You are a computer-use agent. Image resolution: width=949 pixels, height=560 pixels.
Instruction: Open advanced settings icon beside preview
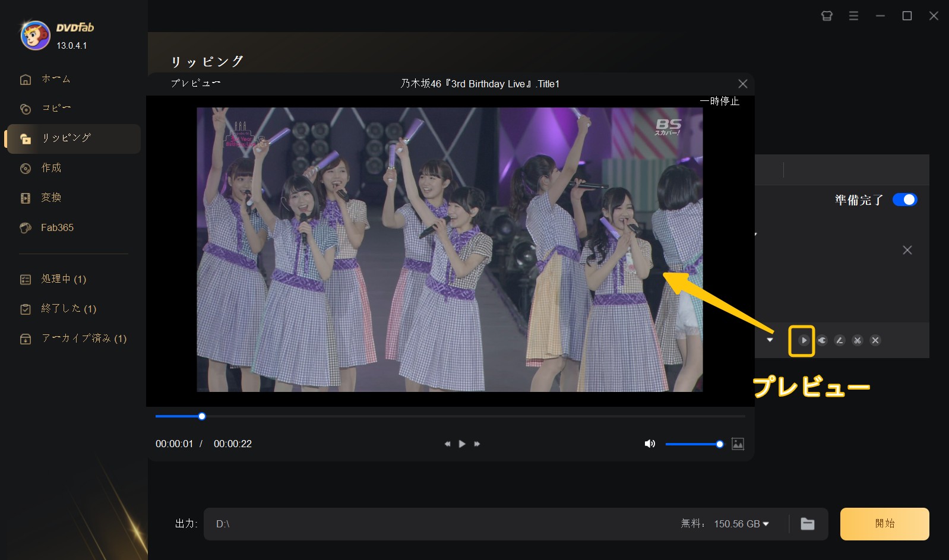pos(822,340)
